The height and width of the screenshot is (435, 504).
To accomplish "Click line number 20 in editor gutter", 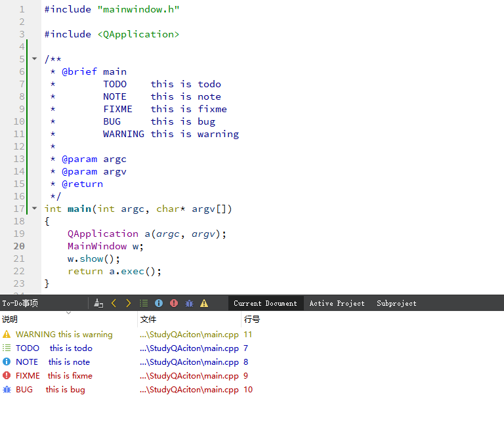I will coord(19,247).
